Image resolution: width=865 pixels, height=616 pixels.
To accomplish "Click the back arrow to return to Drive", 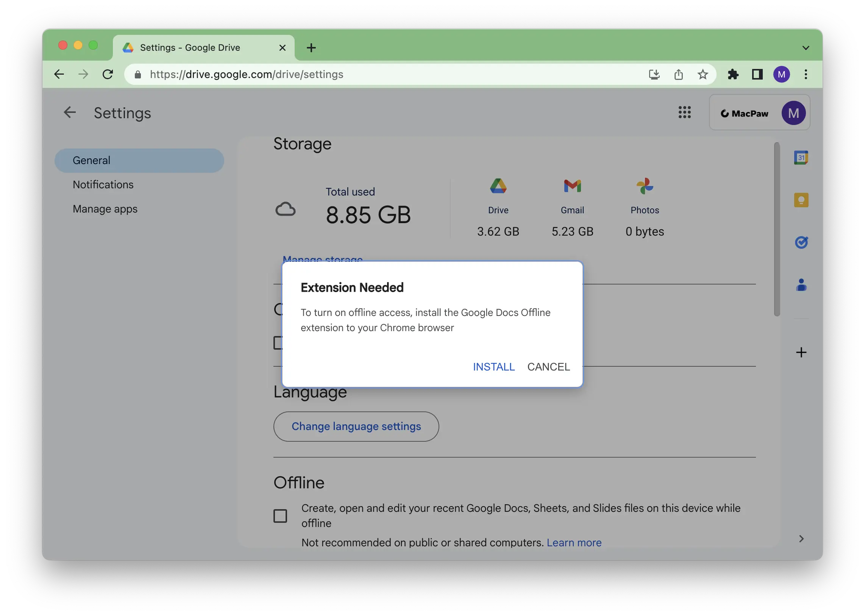I will (70, 112).
